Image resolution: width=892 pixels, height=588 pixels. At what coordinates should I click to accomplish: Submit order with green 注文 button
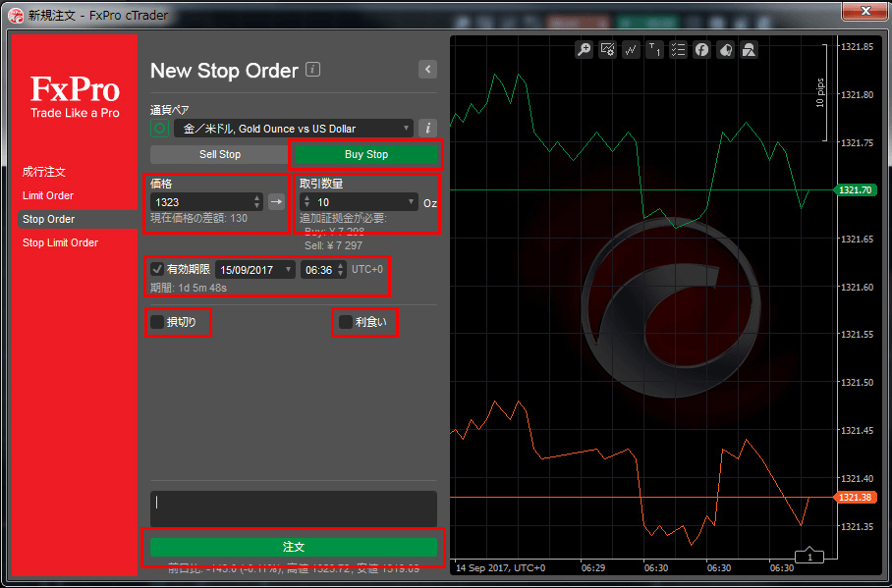[294, 547]
